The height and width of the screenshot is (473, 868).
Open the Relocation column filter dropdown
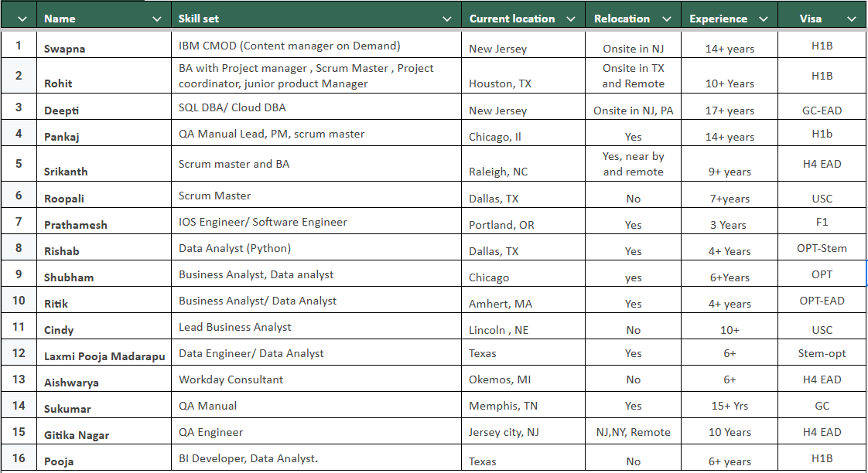click(x=665, y=19)
